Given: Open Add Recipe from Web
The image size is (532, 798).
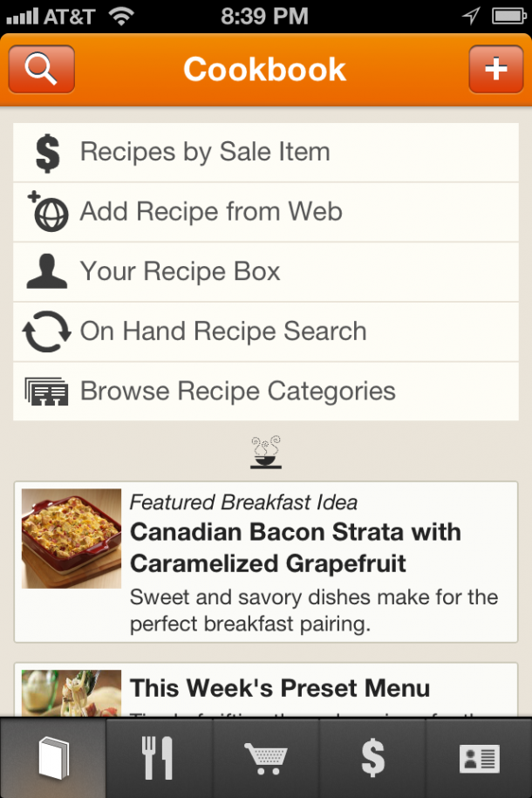Looking at the screenshot, I should point(266,212).
